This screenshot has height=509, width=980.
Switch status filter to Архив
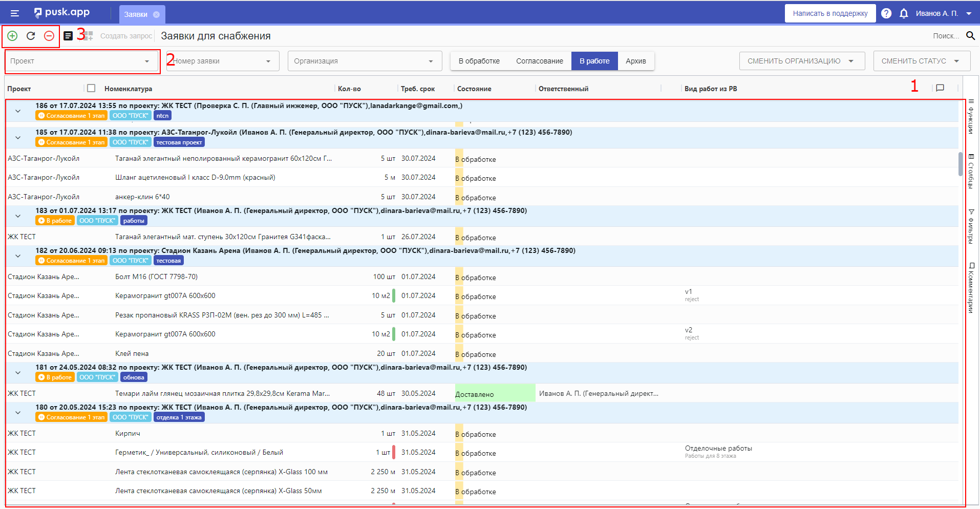635,61
